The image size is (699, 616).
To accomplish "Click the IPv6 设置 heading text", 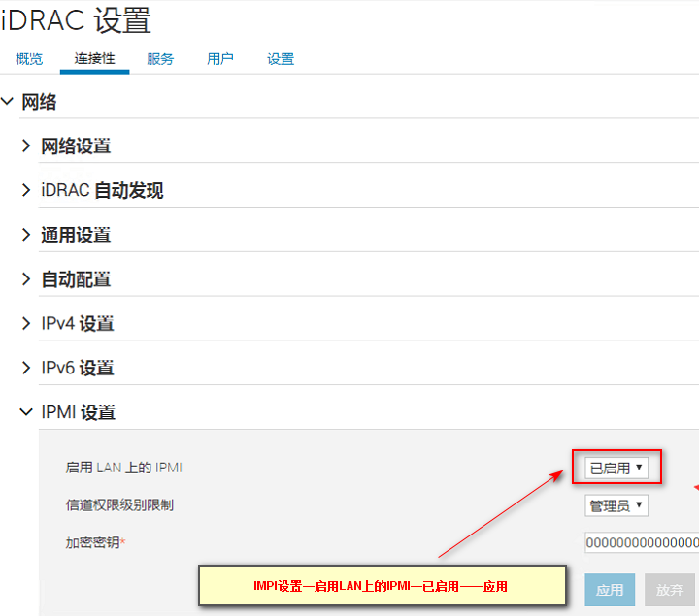I will click(78, 369).
